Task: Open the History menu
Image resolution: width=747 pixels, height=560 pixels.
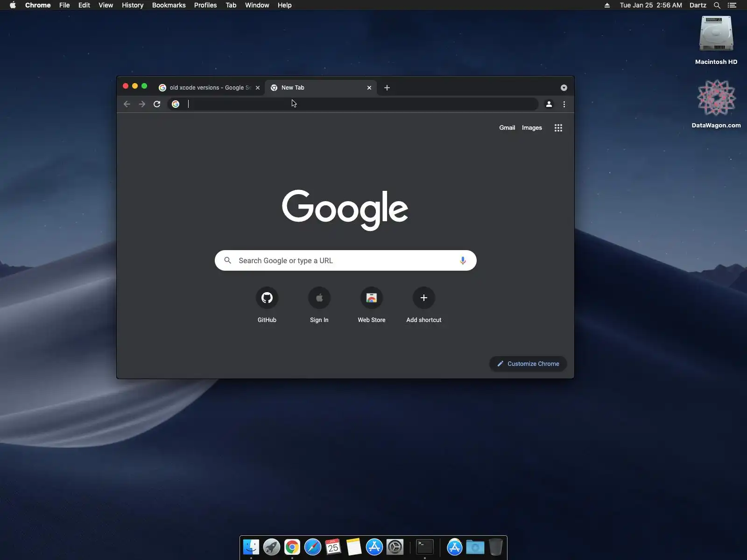Action: click(133, 5)
